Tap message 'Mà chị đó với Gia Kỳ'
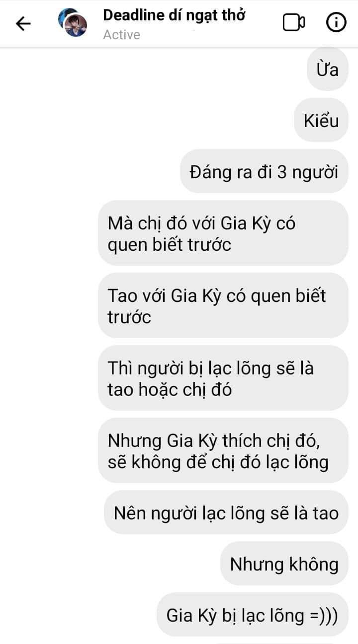Image resolution: width=358 pixels, height=644 pixels. [x=223, y=233]
